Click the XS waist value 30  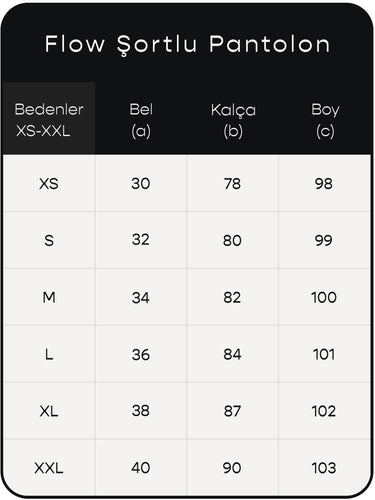click(141, 183)
